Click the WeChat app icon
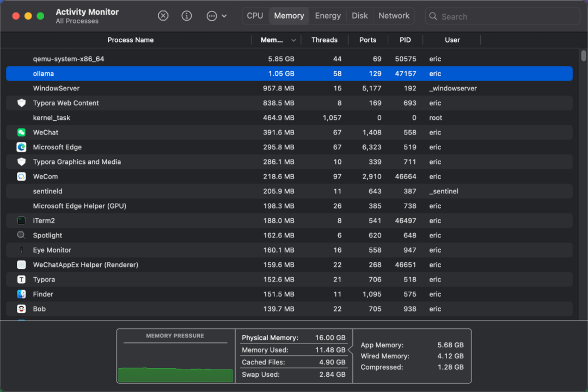Screen dimensions: 588x392 point(21,132)
